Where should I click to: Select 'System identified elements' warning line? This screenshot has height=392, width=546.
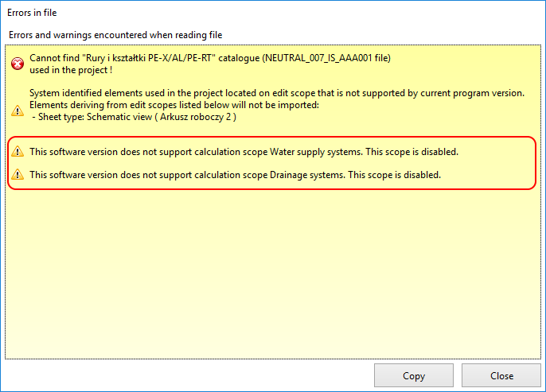coord(277,93)
